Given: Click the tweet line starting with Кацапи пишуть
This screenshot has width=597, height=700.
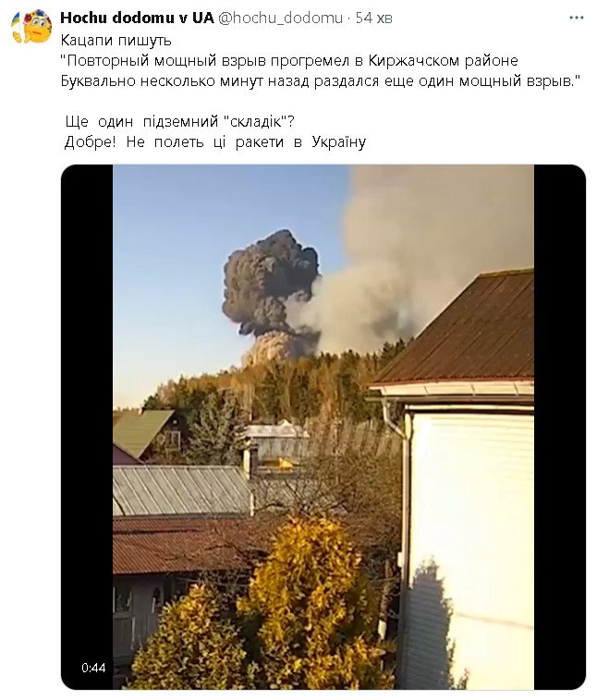Looking at the screenshot, I should (116, 40).
